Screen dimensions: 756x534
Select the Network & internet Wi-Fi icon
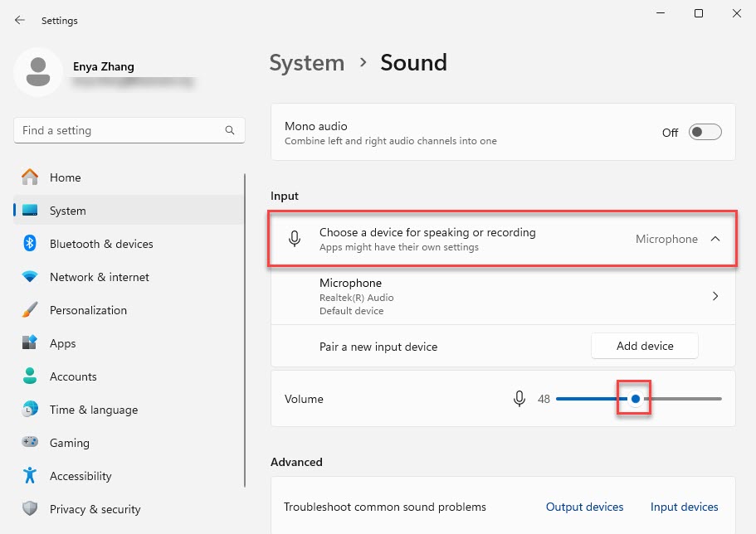coord(30,277)
